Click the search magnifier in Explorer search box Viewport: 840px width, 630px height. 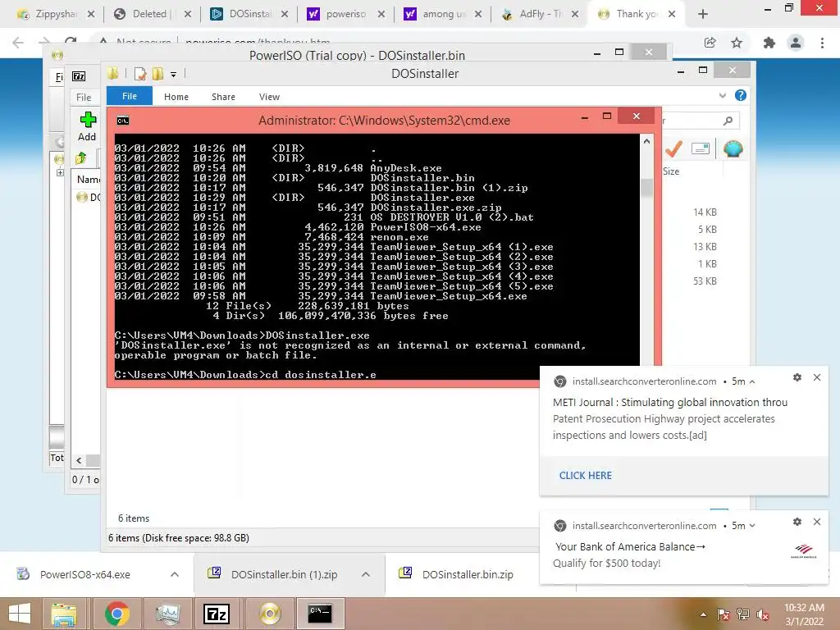(728, 121)
